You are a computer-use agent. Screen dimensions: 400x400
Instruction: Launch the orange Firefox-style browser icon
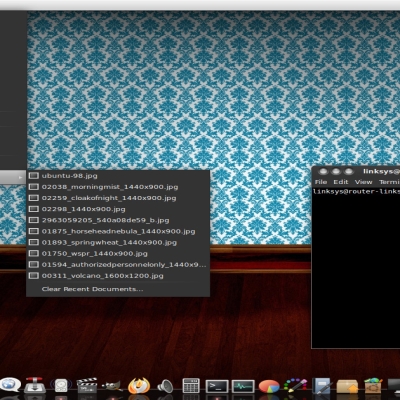point(139,385)
